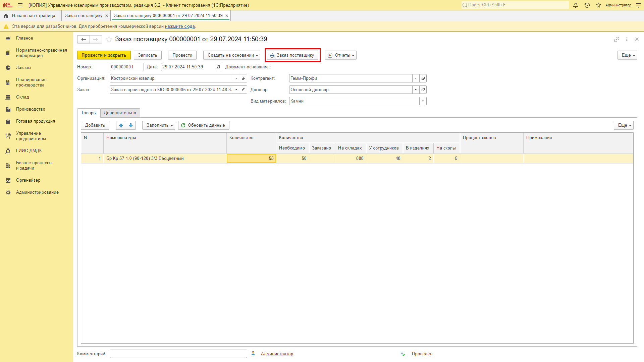Switch to Товары tab
The image size is (644, 362).
[x=89, y=113]
